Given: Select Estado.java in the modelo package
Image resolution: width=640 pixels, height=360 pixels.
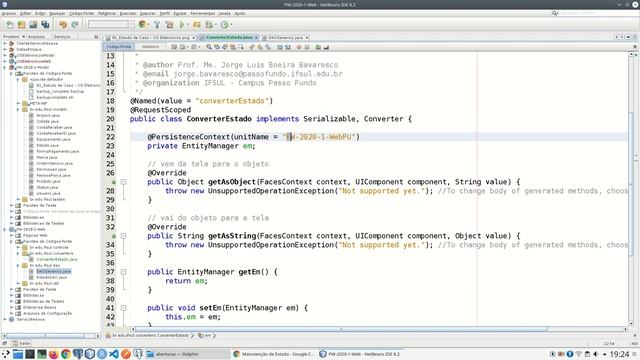Looking at the screenshot, I should 48,145.
